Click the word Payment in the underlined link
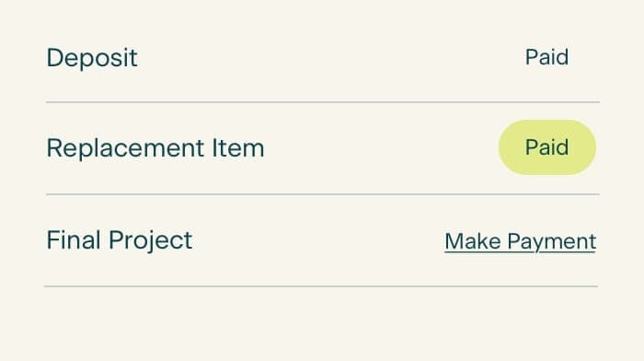This screenshot has width=644, height=361. click(x=552, y=242)
